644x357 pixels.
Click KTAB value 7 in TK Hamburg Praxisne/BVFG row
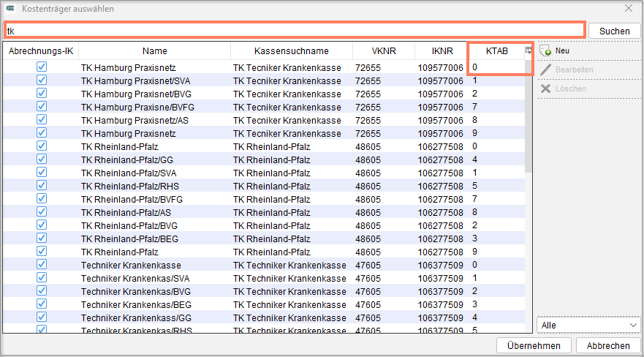pos(474,107)
